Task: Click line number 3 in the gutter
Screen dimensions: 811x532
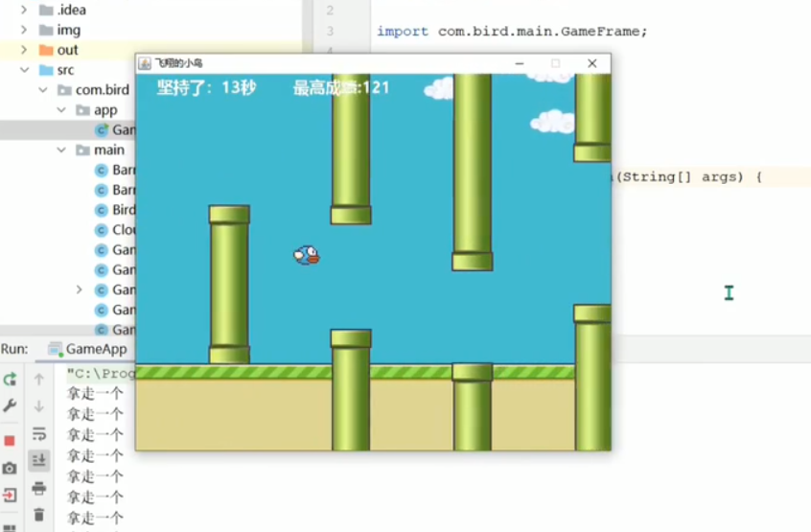Action: [330, 31]
